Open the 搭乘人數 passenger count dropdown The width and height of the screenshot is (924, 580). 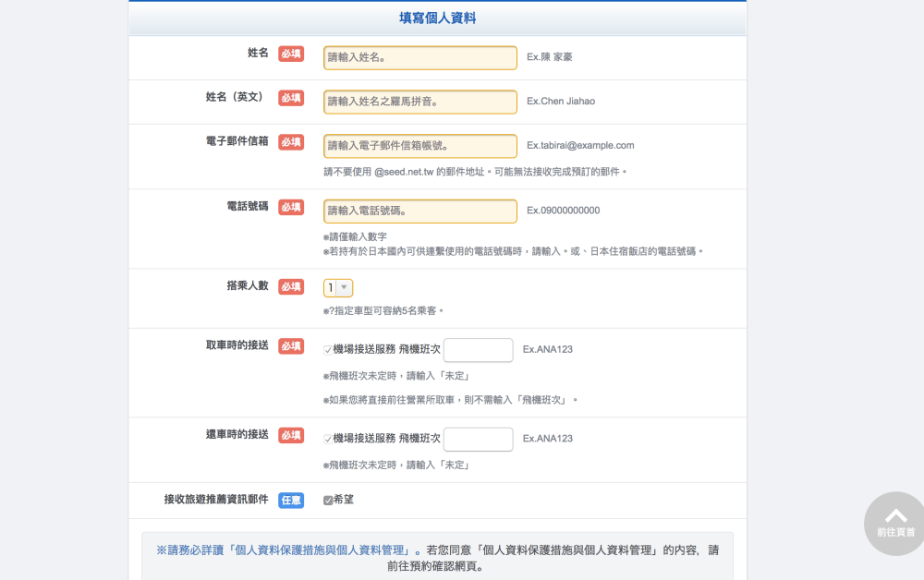[x=338, y=288]
